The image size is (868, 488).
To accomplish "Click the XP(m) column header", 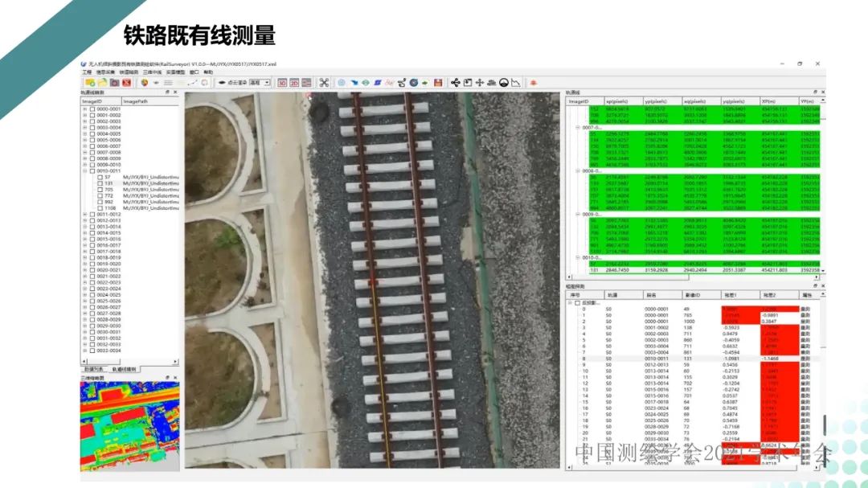I will point(771,102).
